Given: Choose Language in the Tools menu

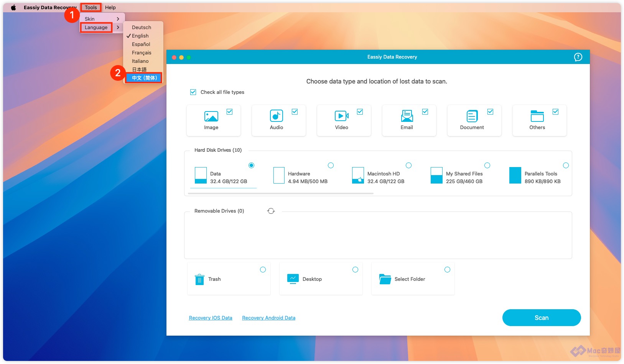Looking at the screenshot, I should [x=96, y=28].
